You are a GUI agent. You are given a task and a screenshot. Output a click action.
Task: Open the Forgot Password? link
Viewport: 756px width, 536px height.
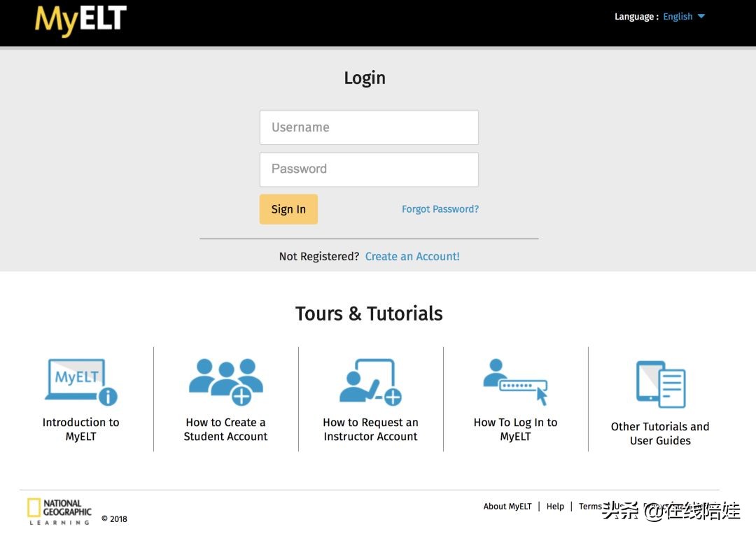[440, 209]
